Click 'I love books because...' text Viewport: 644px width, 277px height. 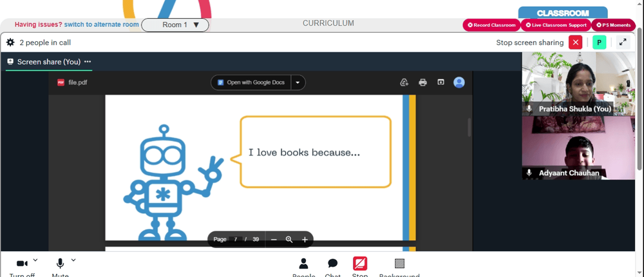pos(305,153)
